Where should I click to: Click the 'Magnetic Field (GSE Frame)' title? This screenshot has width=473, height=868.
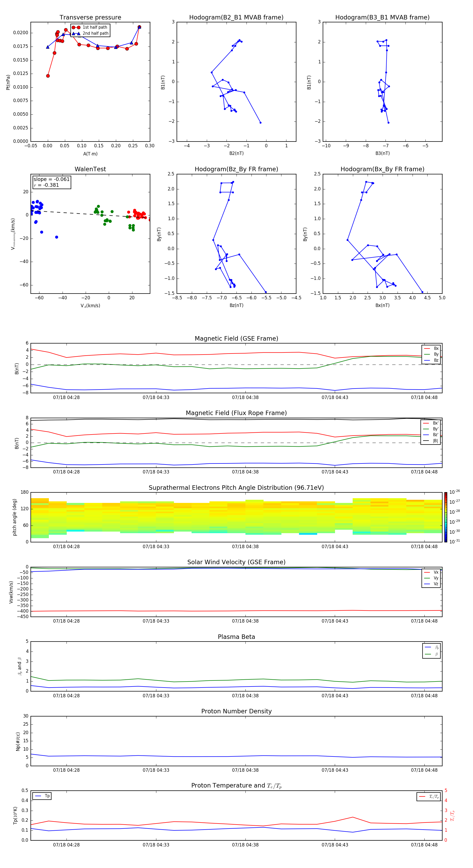click(x=236, y=339)
